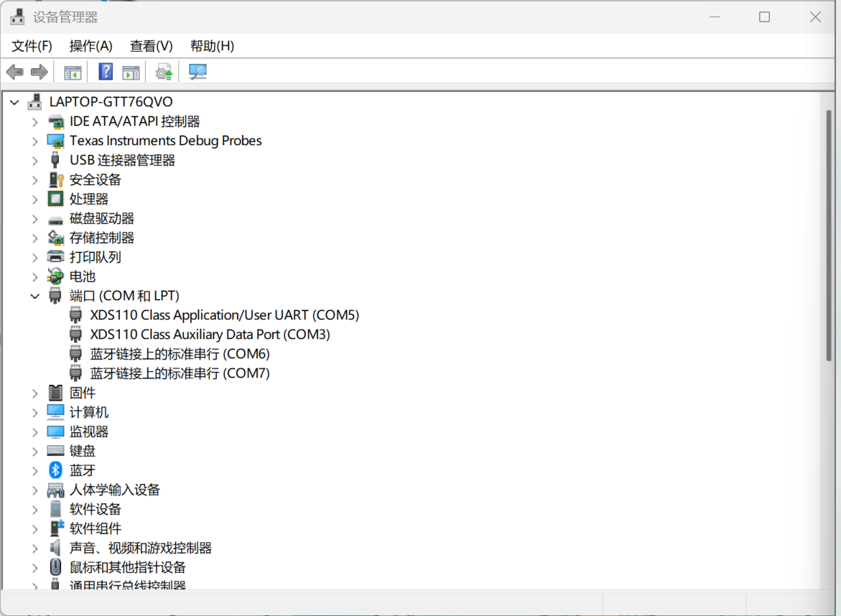Select the 监视器 label
The height and width of the screenshot is (616, 841).
(x=89, y=431)
